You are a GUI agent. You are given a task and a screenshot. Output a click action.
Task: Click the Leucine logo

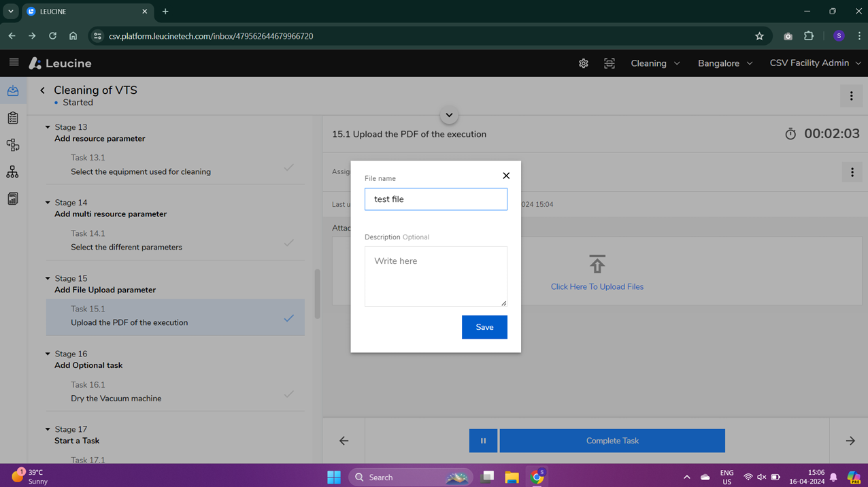click(61, 63)
